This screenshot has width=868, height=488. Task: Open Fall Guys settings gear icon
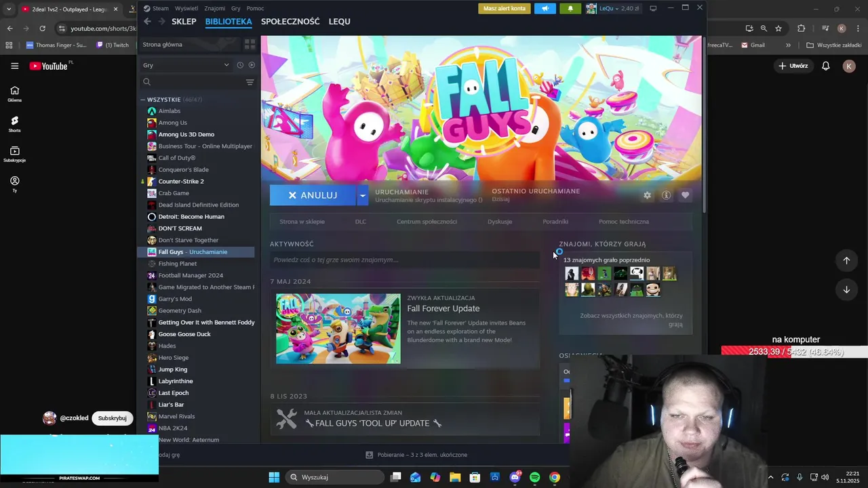point(647,195)
